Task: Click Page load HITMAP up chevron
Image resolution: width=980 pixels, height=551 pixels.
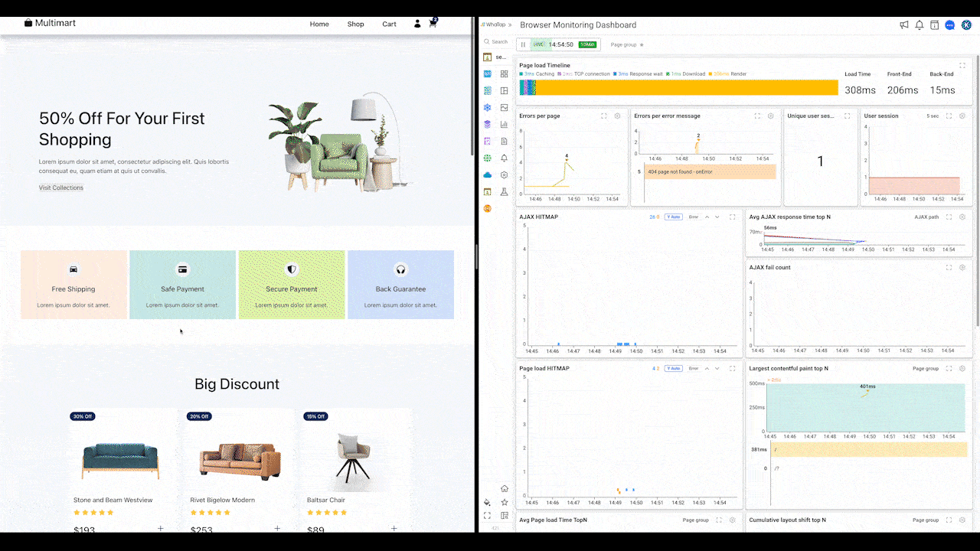Action: coord(707,369)
